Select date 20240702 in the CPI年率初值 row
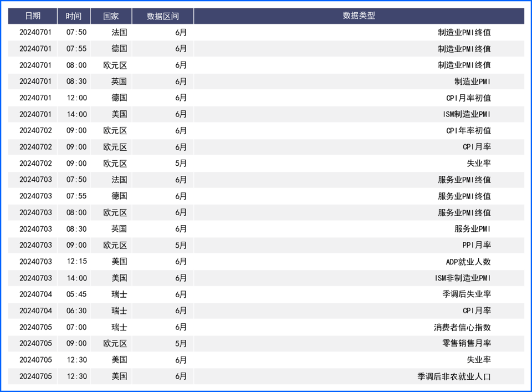532x392 pixels. tap(35, 131)
